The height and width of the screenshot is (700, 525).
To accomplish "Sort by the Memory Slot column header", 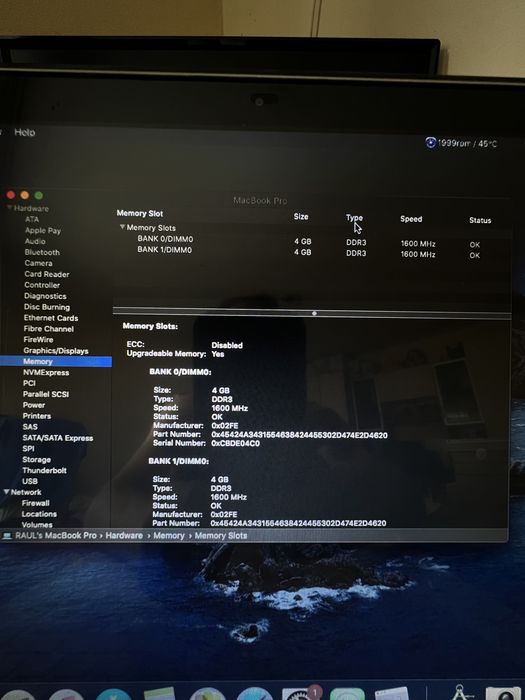I will pos(140,213).
